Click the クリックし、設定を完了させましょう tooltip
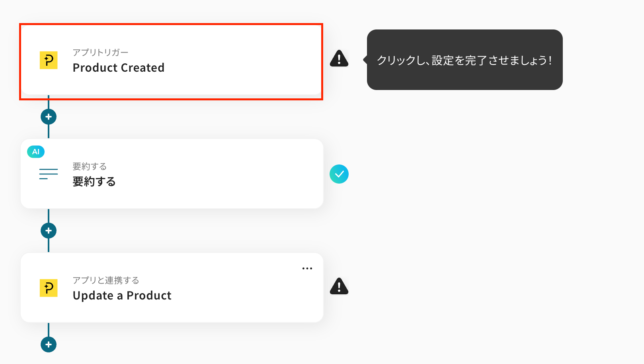644x364 pixels. (x=464, y=60)
